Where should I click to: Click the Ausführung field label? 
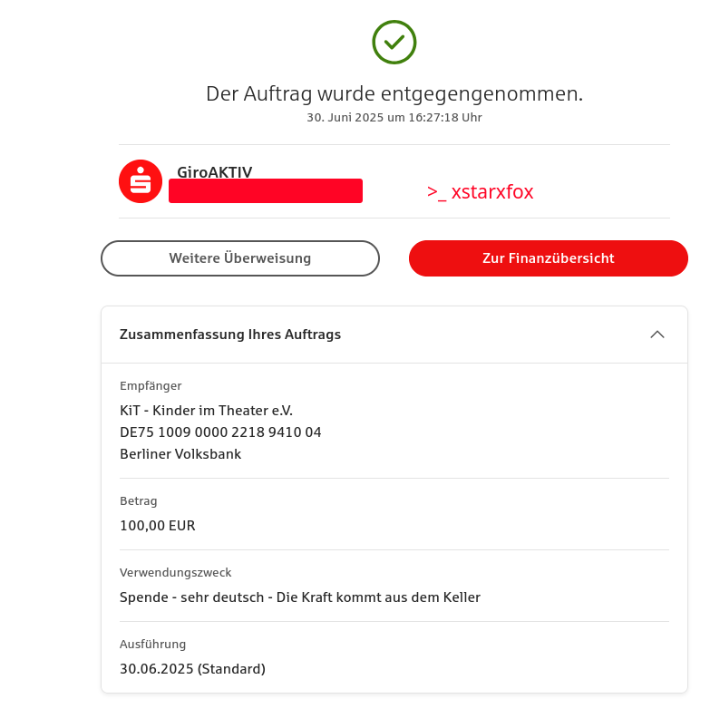click(x=152, y=645)
